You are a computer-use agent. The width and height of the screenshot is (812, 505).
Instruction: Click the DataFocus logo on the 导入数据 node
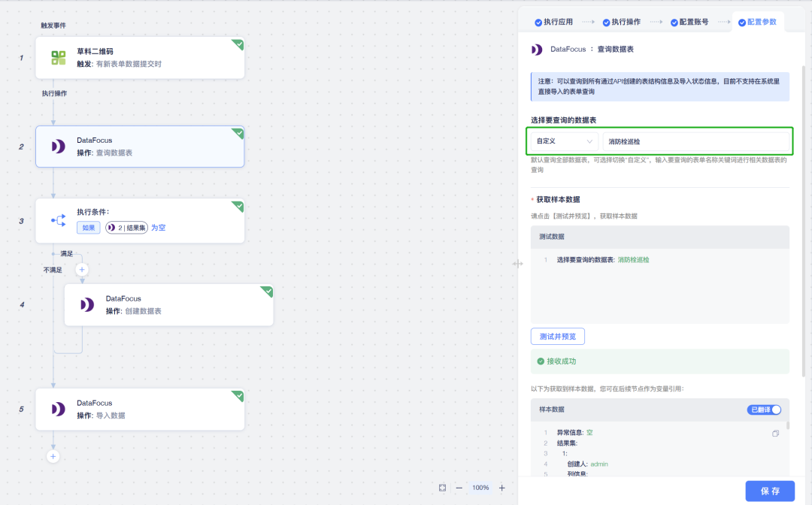59,410
